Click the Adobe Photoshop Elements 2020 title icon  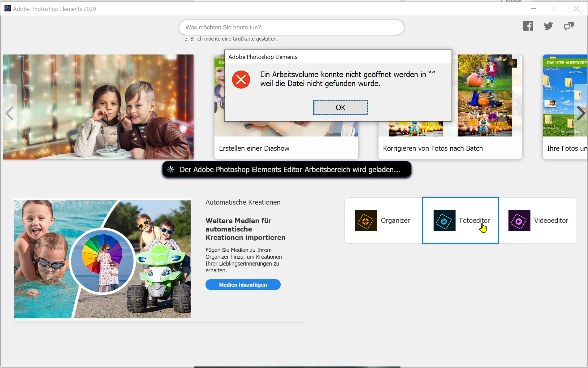tap(7, 8)
